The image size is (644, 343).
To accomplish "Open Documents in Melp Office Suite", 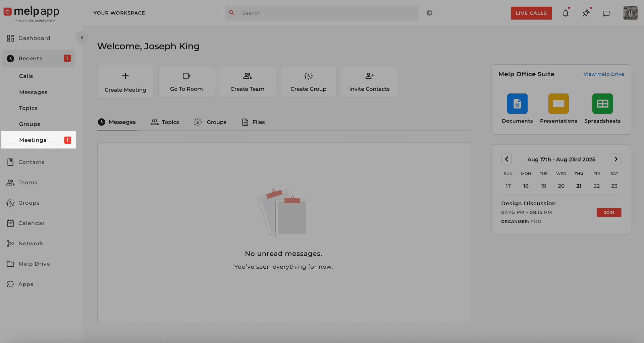I will click(x=517, y=104).
